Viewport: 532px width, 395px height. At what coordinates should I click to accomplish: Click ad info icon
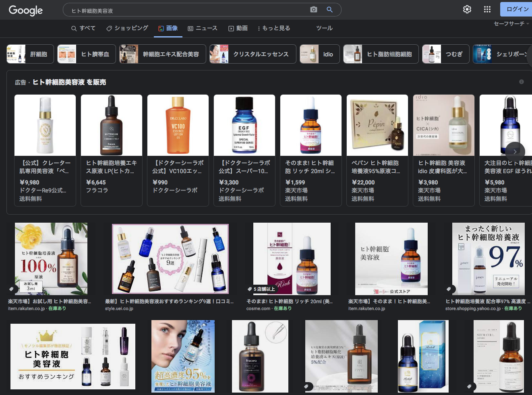(x=522, y=82)
